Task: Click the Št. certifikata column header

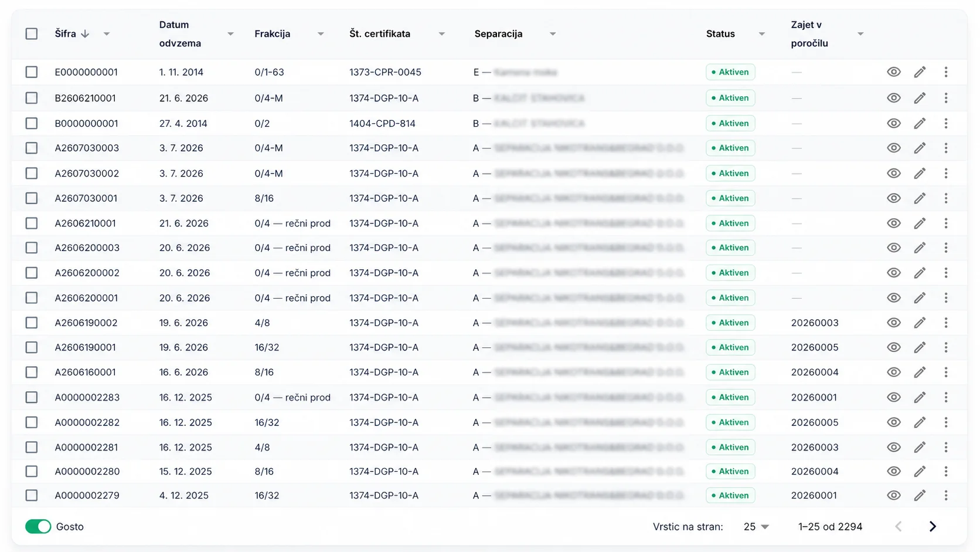Action: (x=380, y=34)
